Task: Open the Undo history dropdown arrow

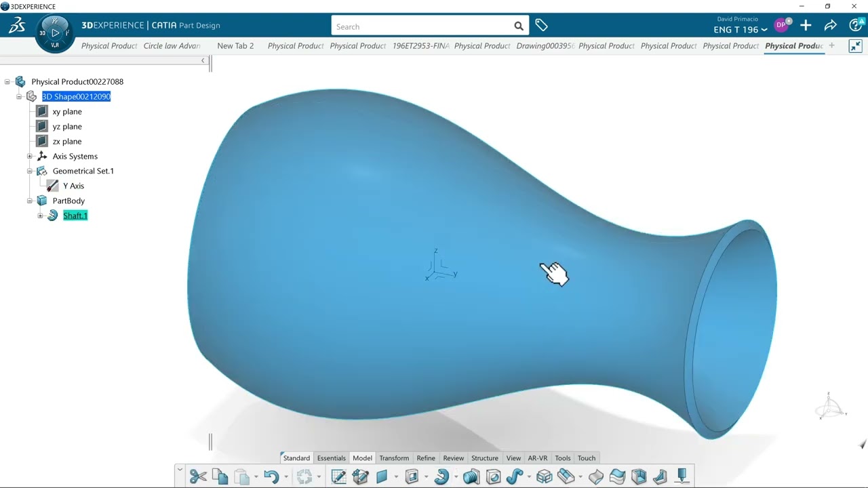Action: tap(285, 477)
